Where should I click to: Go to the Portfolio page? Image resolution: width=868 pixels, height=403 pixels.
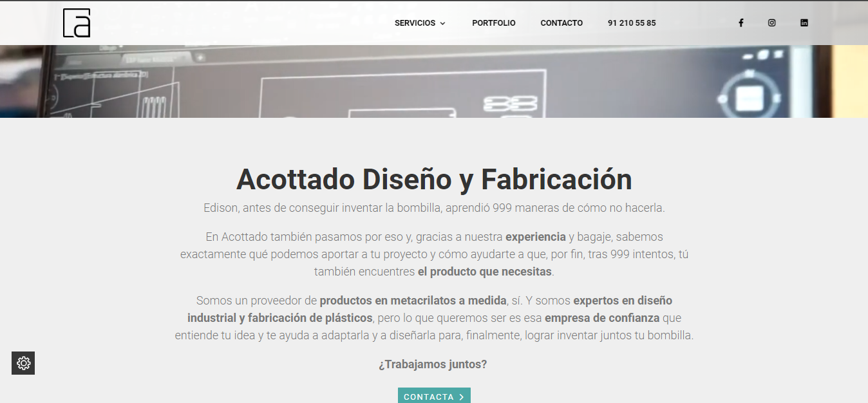pyautogui.click(x=494, y=23)
